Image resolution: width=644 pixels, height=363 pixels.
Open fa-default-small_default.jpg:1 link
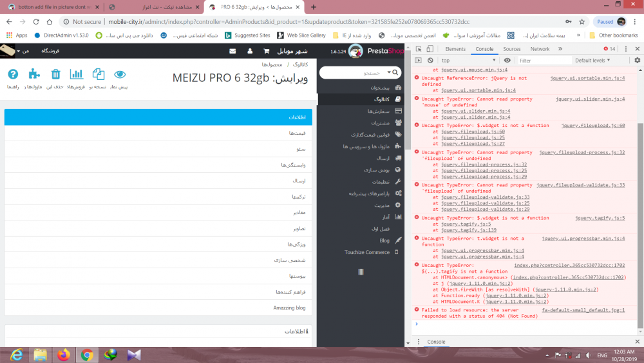583,310
